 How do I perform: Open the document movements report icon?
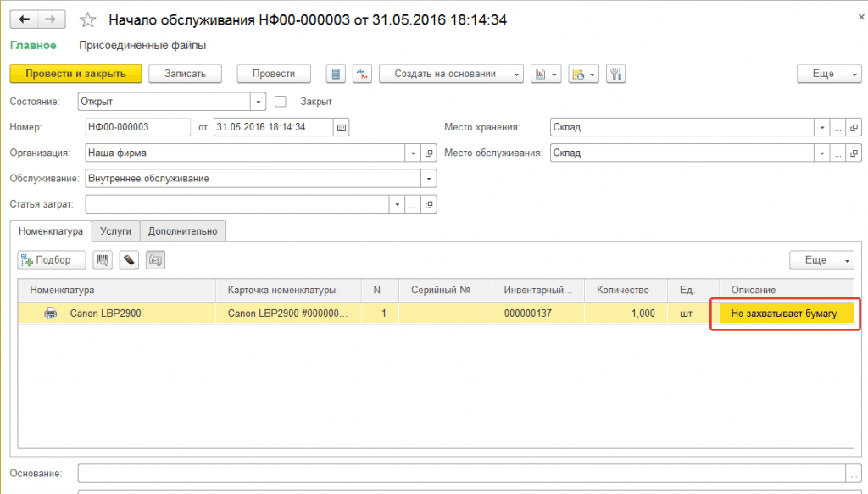pos(336,74)
